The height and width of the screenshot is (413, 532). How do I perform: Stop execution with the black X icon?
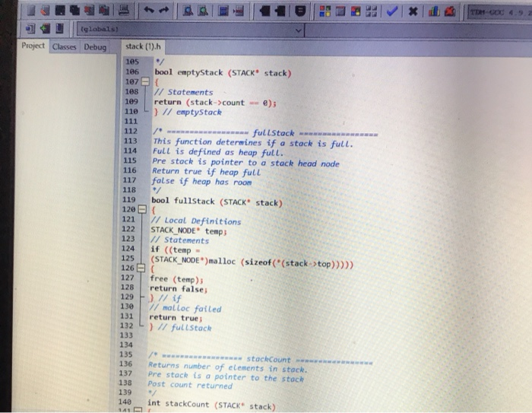click(413, 12)
